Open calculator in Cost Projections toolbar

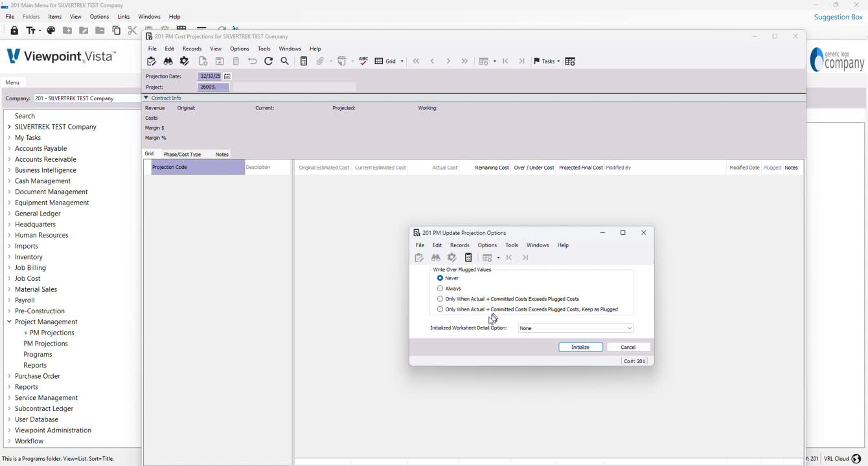304,61
